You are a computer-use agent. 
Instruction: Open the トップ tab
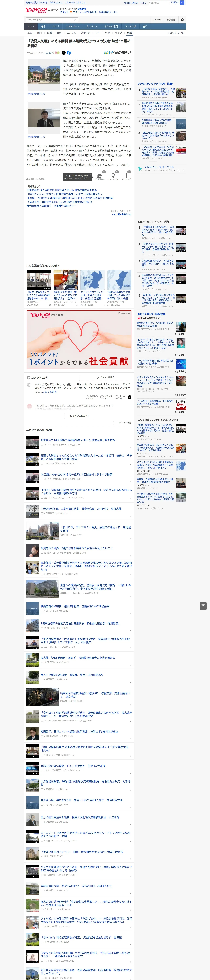click(31, 26)
